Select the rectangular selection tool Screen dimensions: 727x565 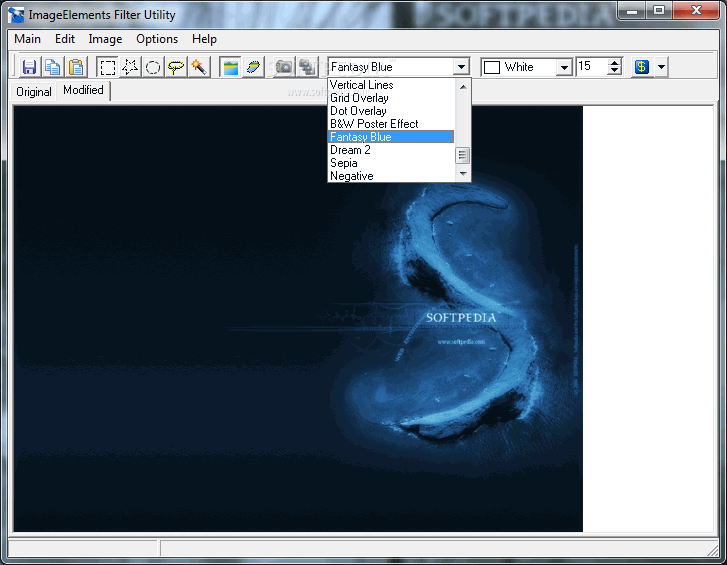tap(108, 67)
